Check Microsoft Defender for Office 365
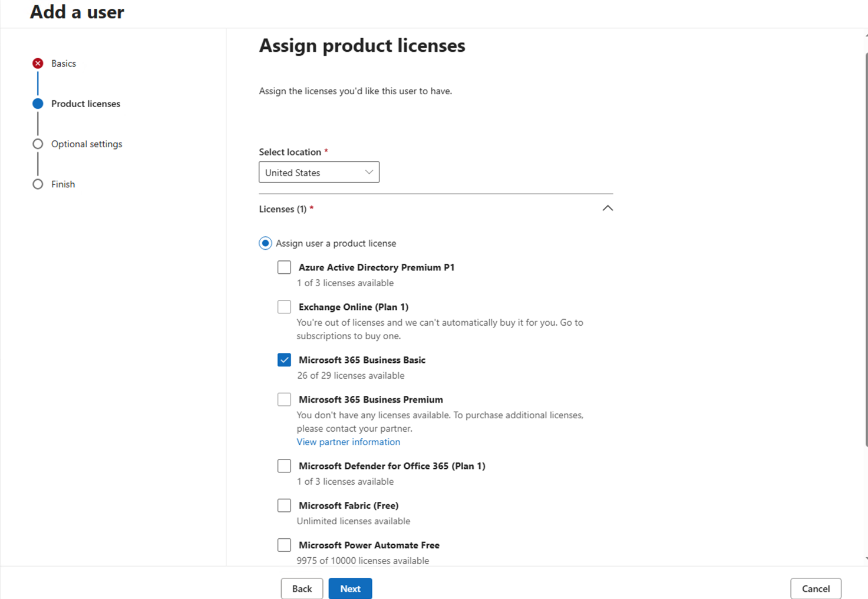This screenshot has height=599, width=868. [x=284, y=466]
